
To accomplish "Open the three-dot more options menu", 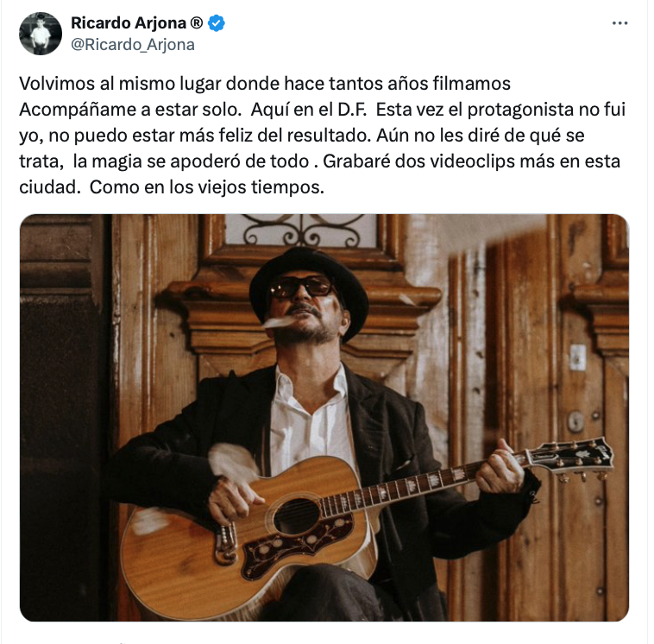I will [x=619, y=23].
